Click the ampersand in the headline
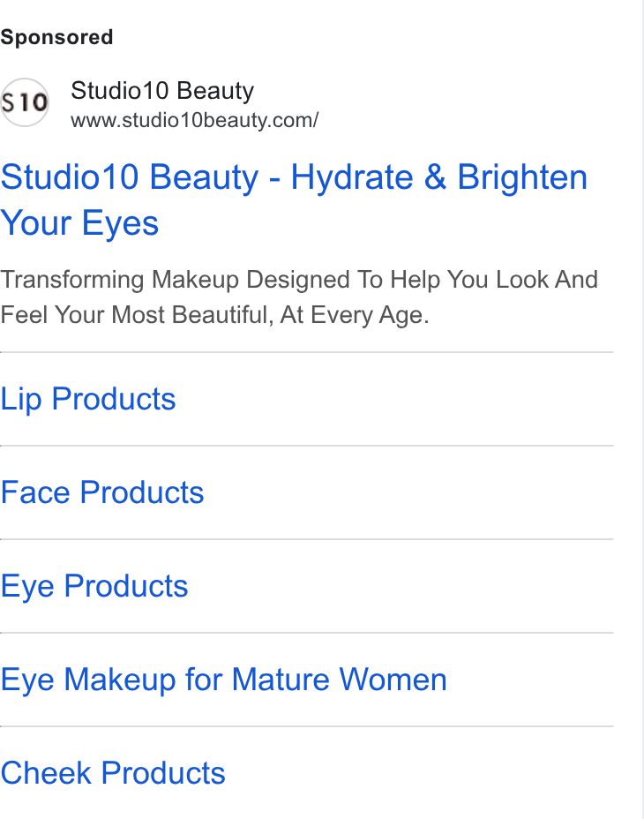The image size is (644, 819). [435, 177]
